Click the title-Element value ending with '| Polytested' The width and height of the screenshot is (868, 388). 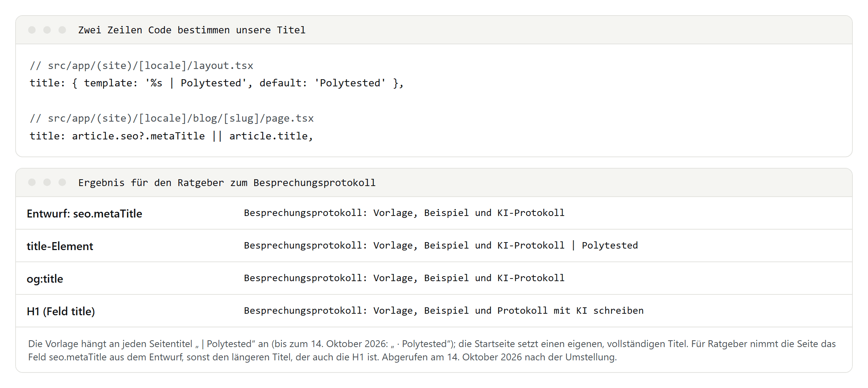441,246
